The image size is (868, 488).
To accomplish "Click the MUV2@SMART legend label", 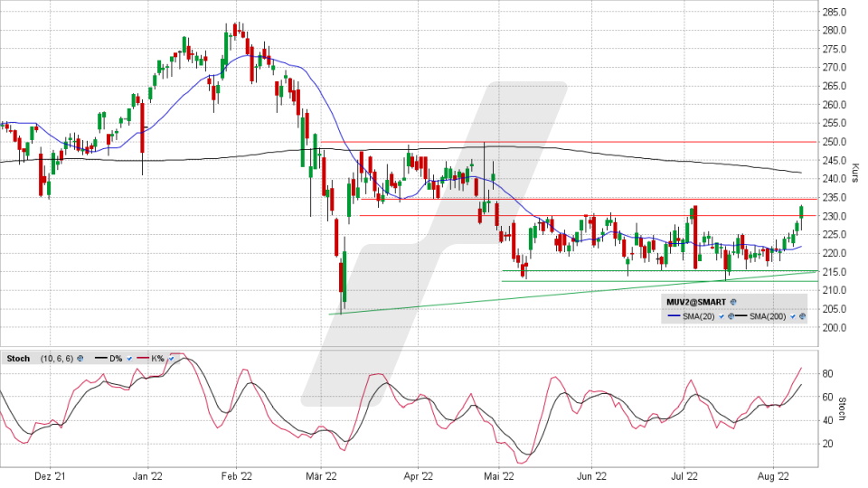I will tap(696, 302).
